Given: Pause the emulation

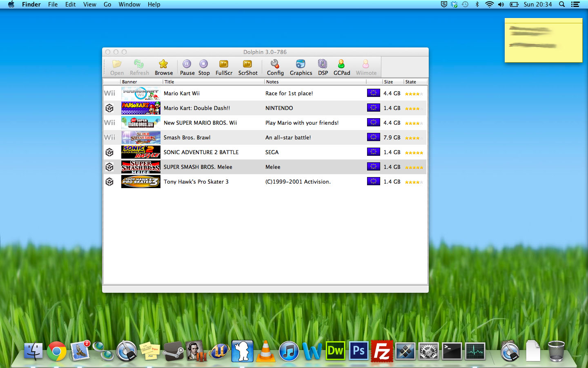Looking at the screenshot, I should click(187, 67).
